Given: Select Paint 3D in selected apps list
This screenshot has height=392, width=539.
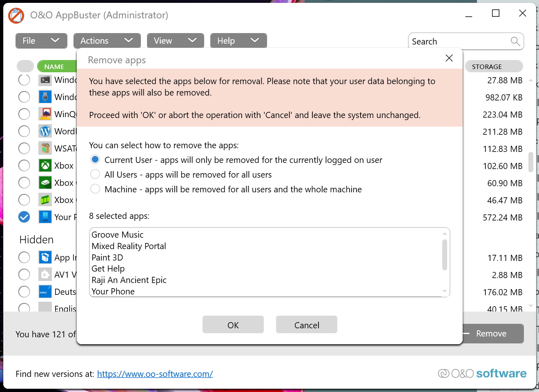Looking at the screenshot, I should [x=107, y=258].
